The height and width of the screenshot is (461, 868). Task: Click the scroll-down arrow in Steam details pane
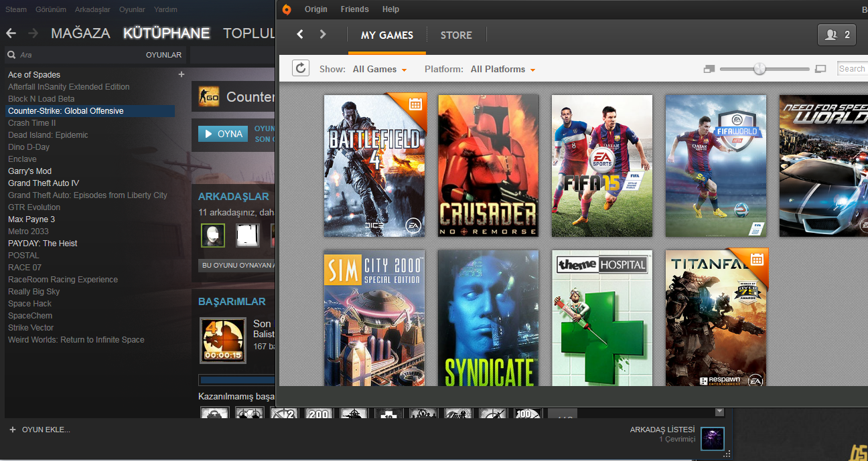(x=720, y=411)
